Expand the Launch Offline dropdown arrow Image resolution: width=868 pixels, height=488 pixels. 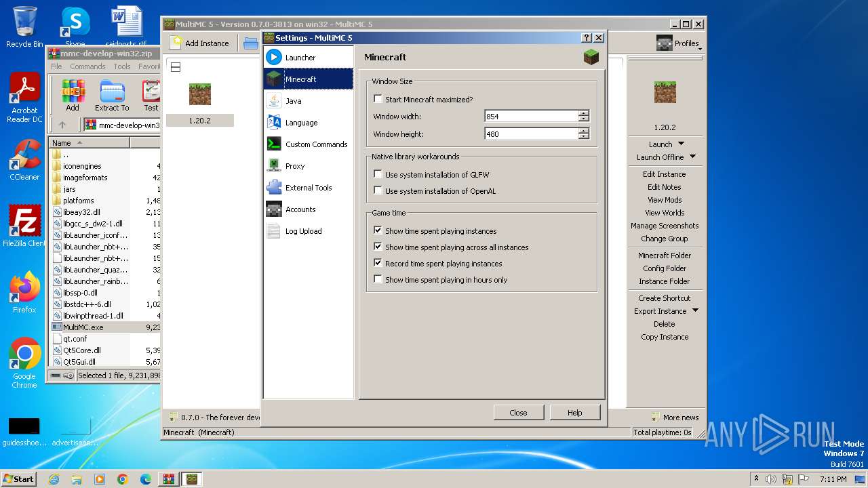point(692,157)
